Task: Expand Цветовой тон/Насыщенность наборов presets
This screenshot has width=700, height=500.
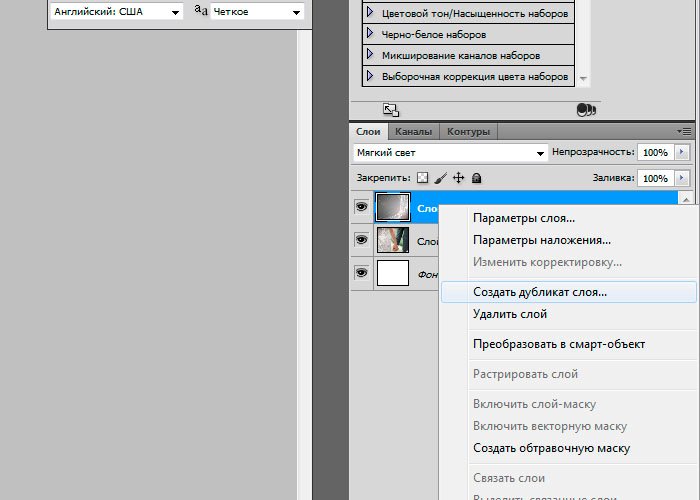Action: click(x=371, y=13)
